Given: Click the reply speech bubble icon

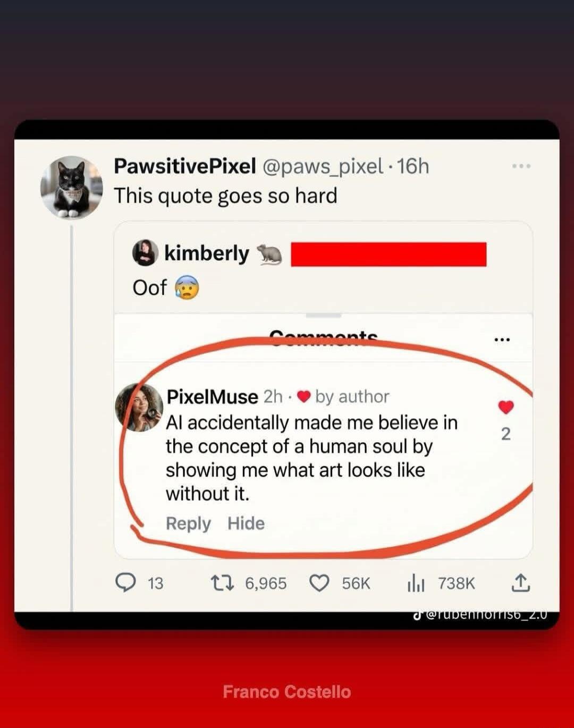Looking at the screenshot, I should pos(125,583).
